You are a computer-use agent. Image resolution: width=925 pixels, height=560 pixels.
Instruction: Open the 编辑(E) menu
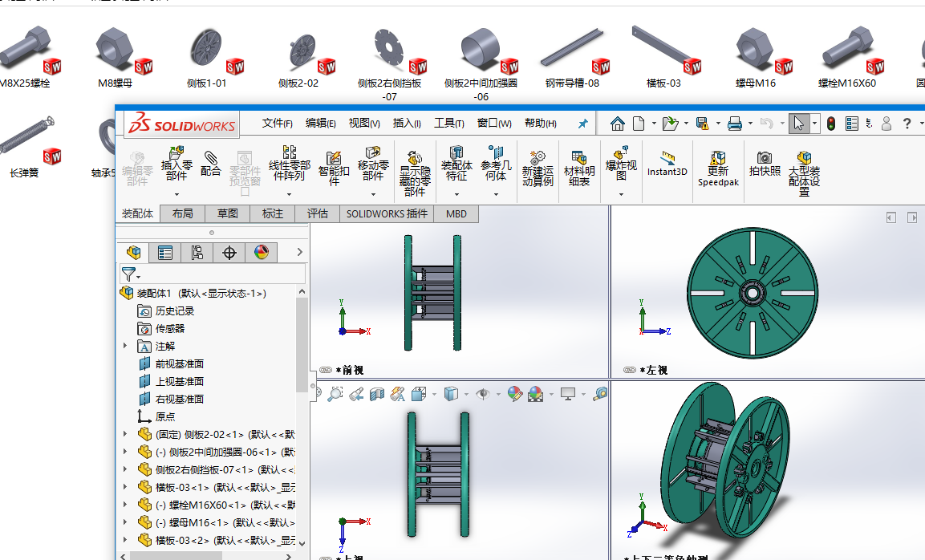(320, 123)
